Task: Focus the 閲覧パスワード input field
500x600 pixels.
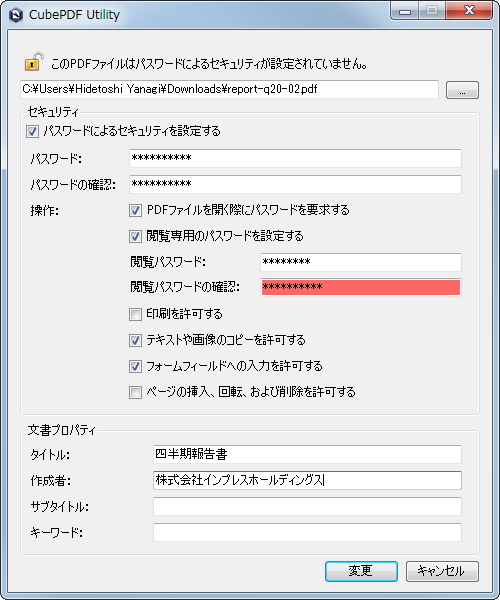Action: (x=361, y=262)
